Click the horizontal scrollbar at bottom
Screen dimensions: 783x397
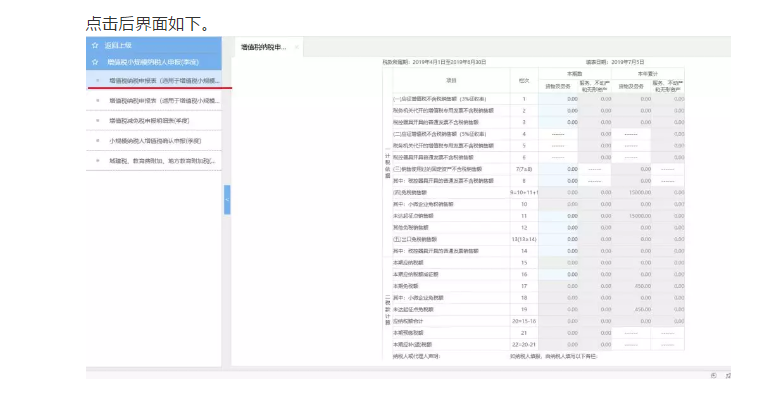[408, 369]
